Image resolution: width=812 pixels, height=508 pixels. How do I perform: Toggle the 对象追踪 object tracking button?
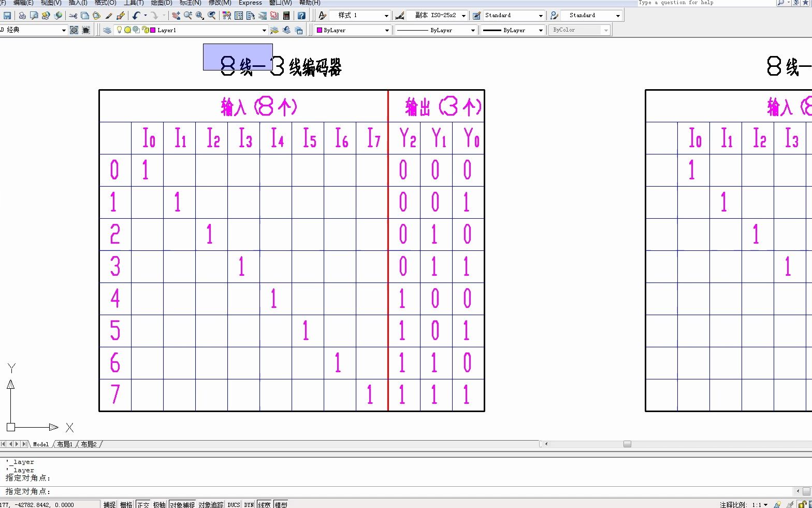pos(211,504)
